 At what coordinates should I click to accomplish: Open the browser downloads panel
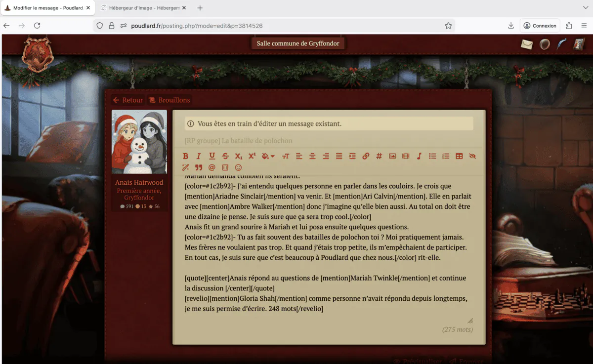click(x=511, y=26)
